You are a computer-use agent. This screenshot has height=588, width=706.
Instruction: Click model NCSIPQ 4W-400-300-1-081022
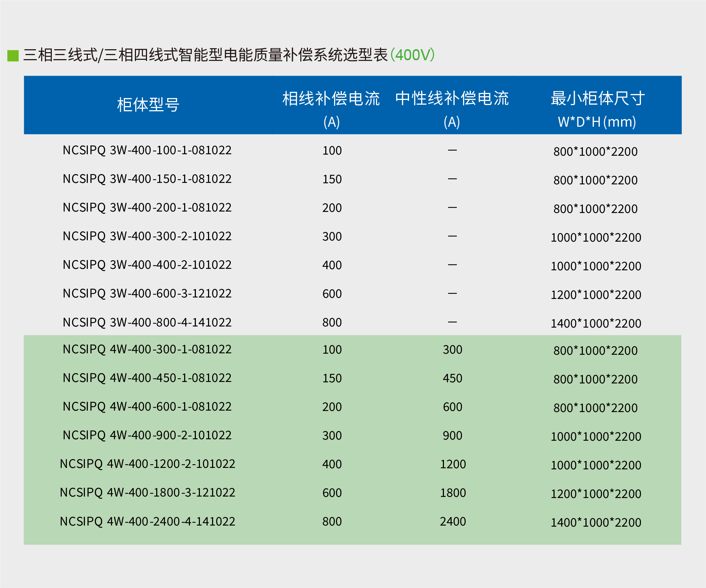(147, 349)
